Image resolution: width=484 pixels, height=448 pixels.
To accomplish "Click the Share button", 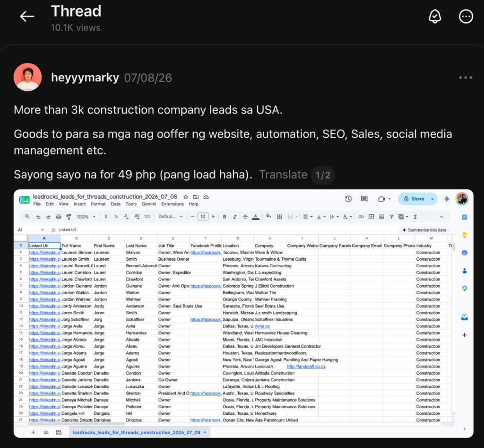I will (x=413, y=199).
